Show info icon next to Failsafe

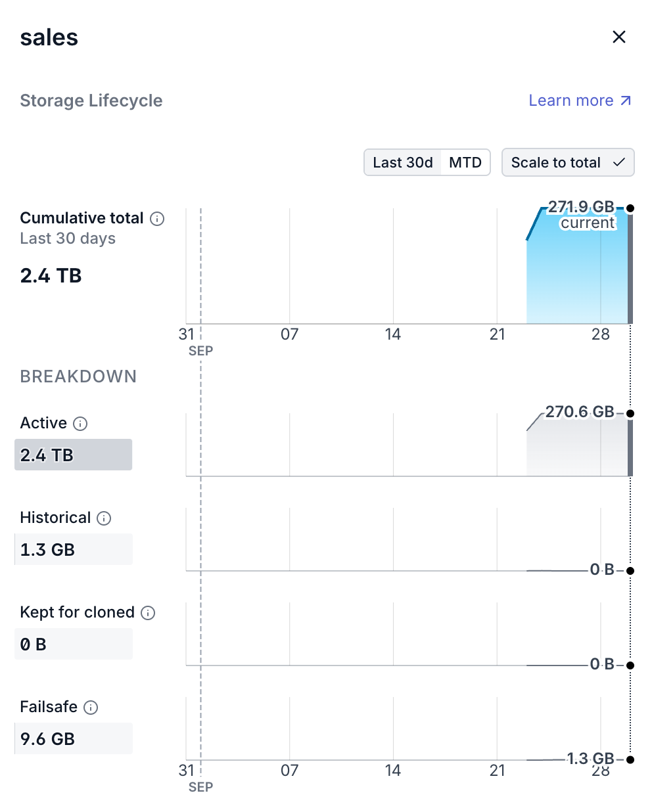(x=91, y=708)
